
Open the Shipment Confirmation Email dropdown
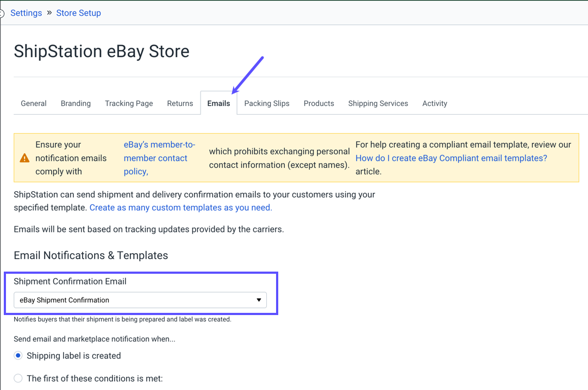140,299
